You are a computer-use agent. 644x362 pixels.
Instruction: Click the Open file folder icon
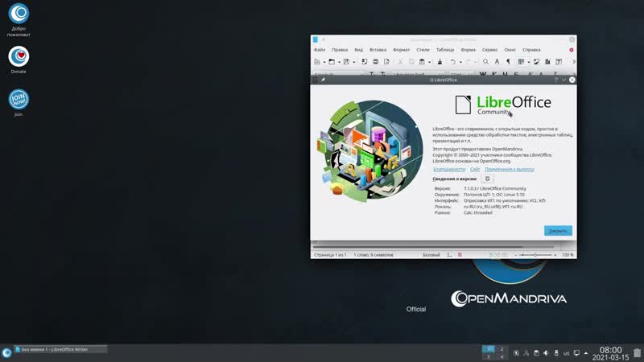coord(332,62)
